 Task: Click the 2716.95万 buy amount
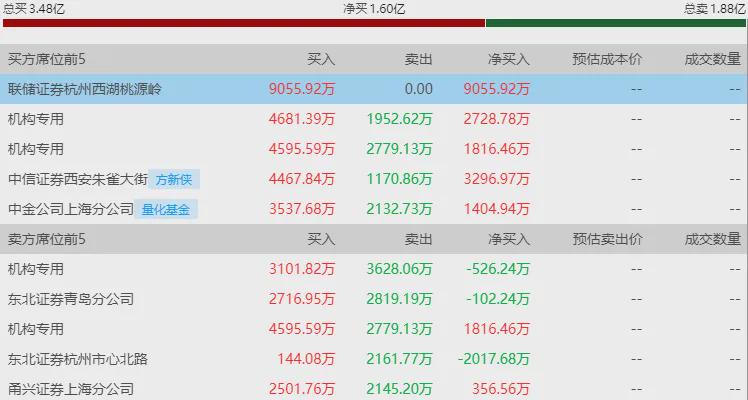301,299
